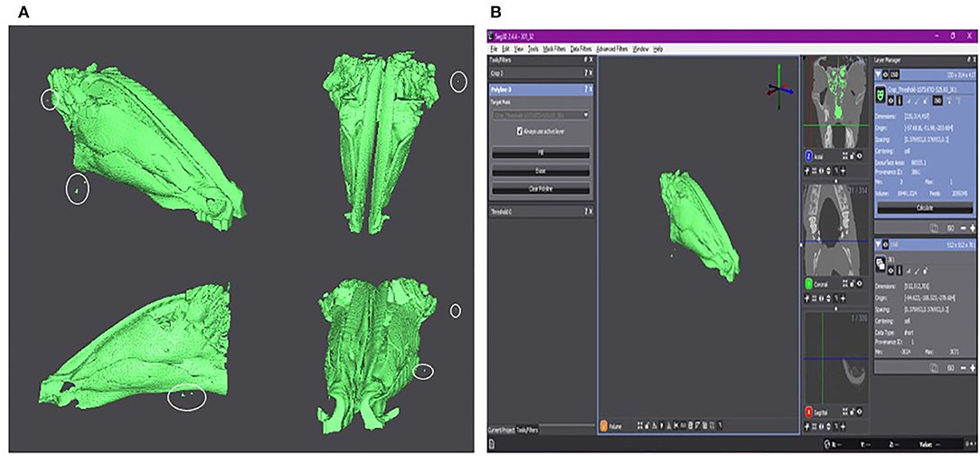980x456 pixels.
Task: Click the Coronal CT slice view
Action: click(x=835, y=230)
